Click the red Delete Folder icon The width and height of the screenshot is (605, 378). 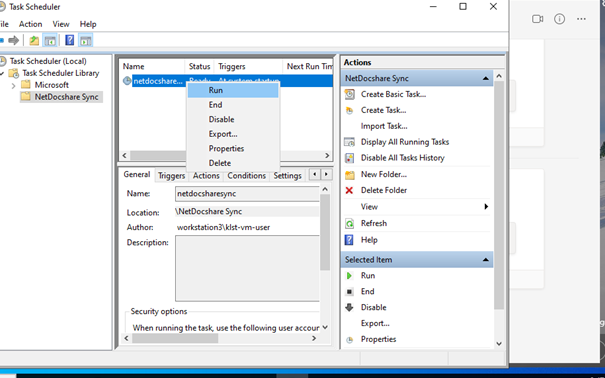click(349, 190)
